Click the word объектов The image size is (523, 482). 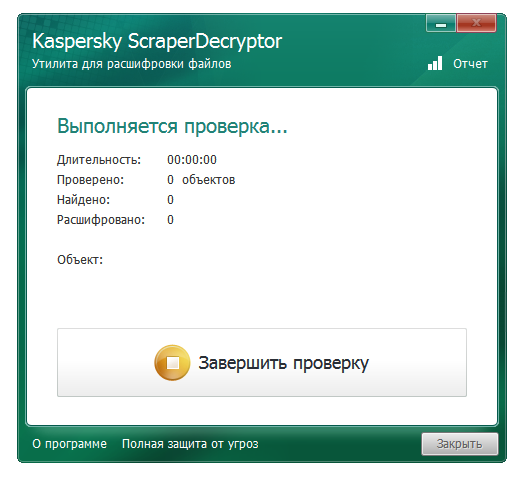(x=208, y=180)
